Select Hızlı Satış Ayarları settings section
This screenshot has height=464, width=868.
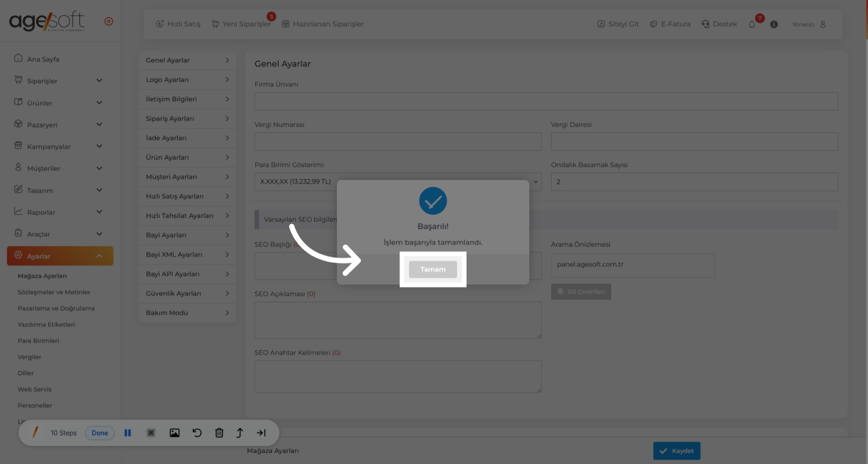[x=187, y=196]
